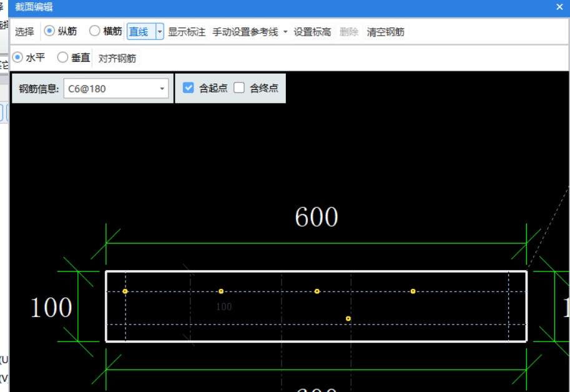Click 设置标高 button

point(312,32)
